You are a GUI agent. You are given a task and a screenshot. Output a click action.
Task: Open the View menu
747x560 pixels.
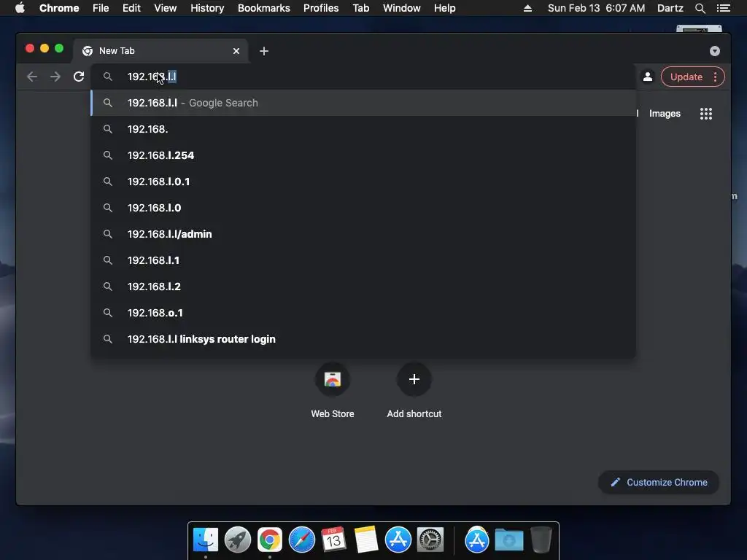point(166,8)
